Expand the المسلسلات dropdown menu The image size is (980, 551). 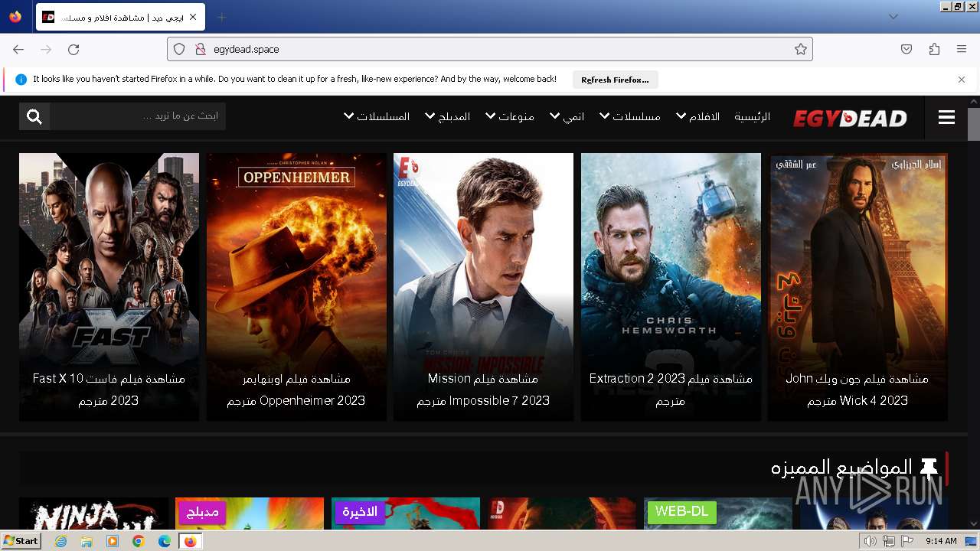point(377,116)
